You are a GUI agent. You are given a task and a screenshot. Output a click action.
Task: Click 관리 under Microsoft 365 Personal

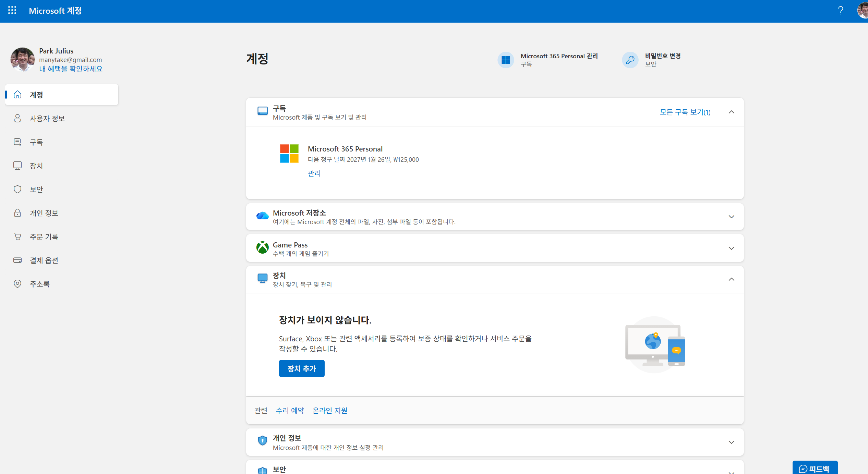(314, 173)
